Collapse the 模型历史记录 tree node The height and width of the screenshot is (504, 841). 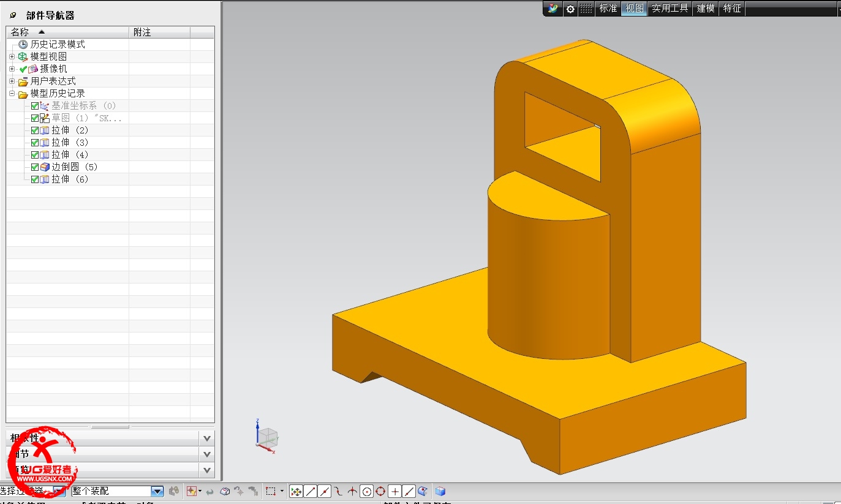pyautogui.click(x=12, y=94)
